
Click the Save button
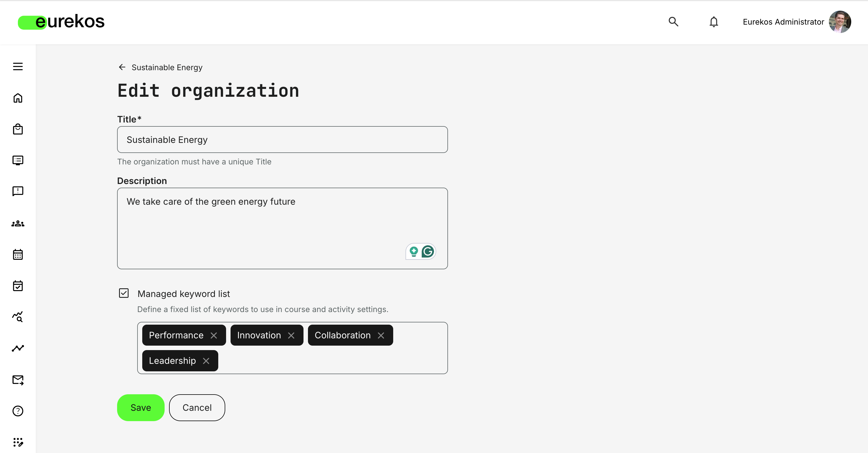(x=141, y=407)
